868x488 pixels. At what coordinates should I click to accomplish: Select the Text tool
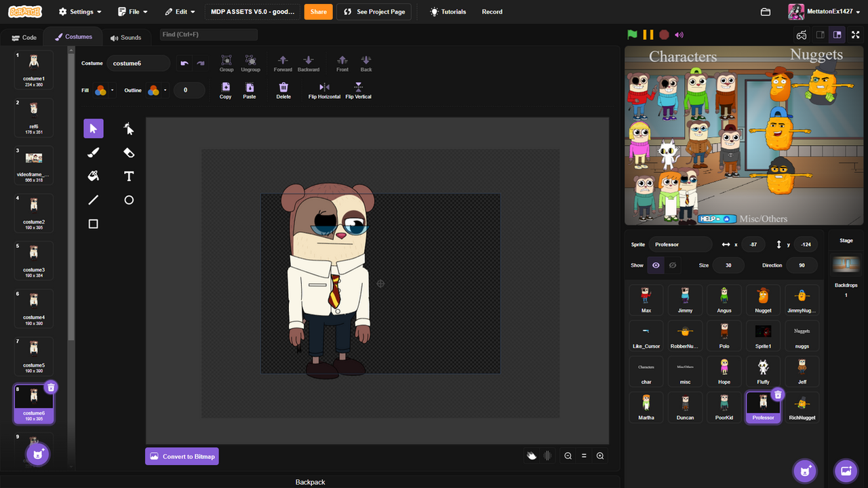pos(129,176)
